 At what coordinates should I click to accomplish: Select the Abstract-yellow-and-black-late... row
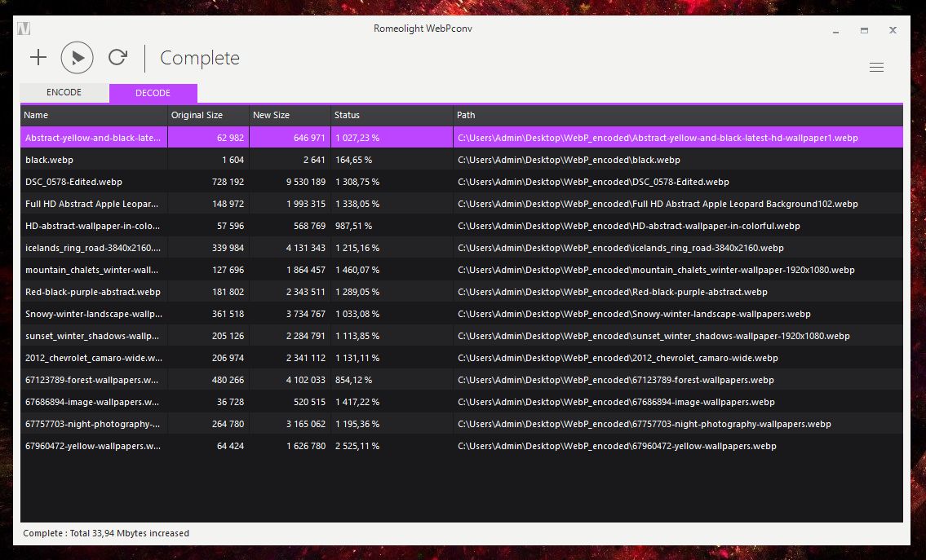462,138
